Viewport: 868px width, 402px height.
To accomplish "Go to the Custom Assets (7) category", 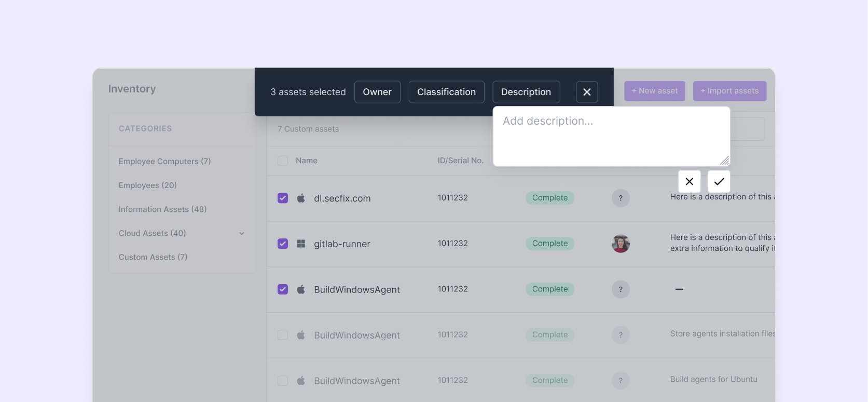I will (x=153, y=257).
